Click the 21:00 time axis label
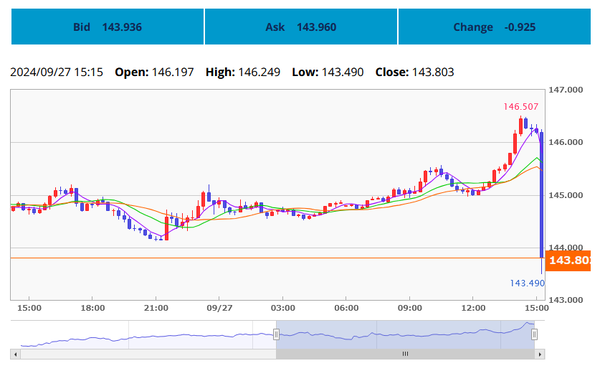This screenshot has height=371, width=600. point(156,308)
